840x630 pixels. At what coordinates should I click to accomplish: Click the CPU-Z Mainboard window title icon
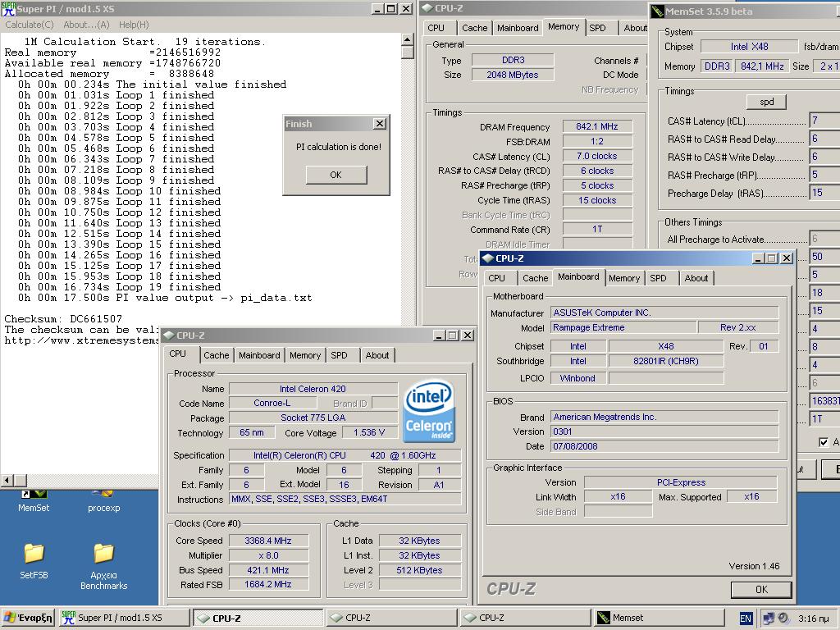pos(487,258)
